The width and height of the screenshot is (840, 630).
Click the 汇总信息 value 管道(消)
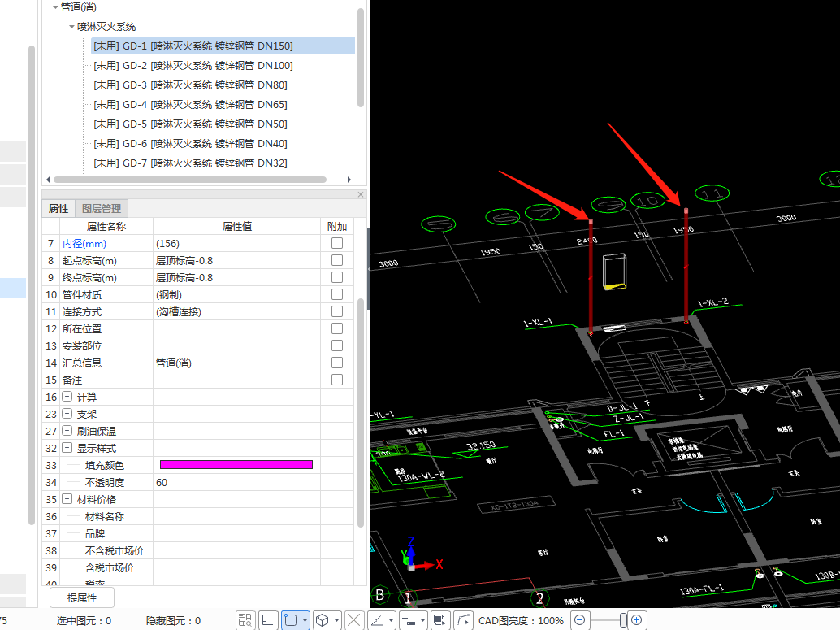[236, 363]
